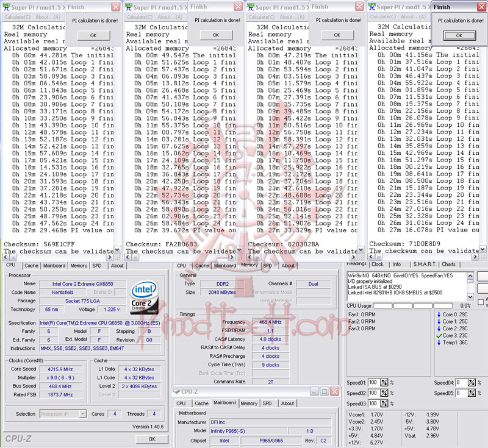Click OK in Finish dialog over checksum FA2B0683 window

(x=216, y=35)
